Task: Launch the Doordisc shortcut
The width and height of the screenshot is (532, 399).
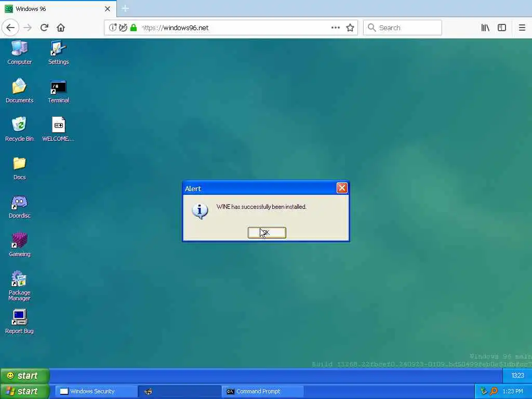Action: [19, 207]
